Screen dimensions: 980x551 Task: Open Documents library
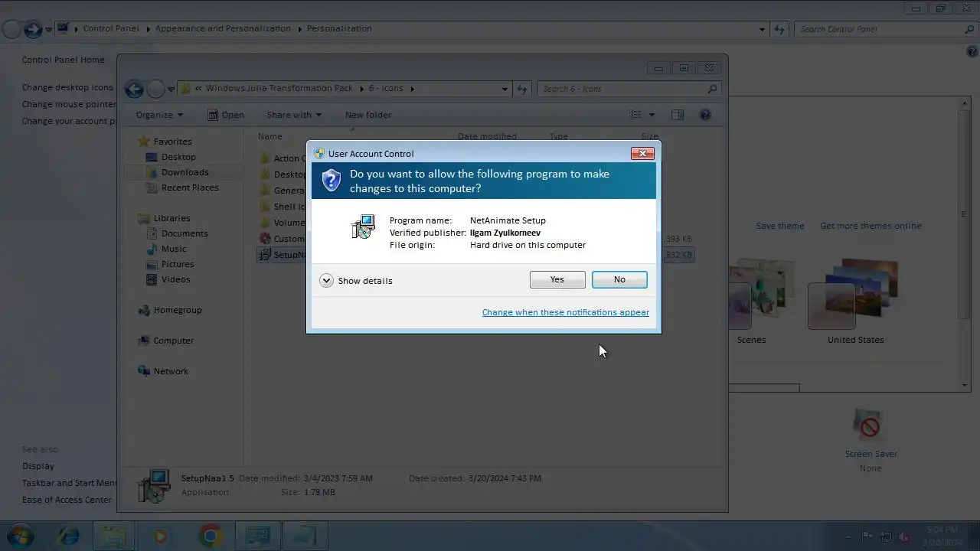coord(185,233)
